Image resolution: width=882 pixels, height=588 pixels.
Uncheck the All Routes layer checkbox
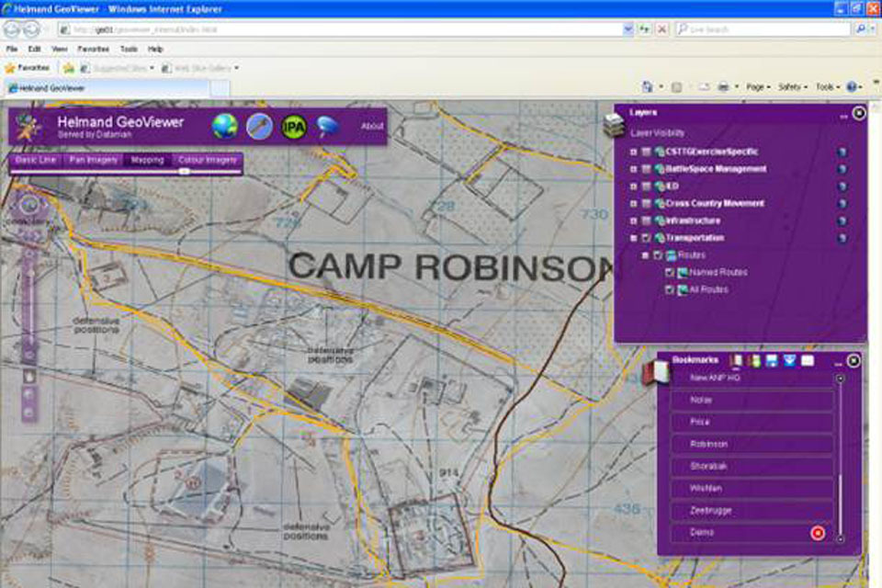tap(670, 290)
